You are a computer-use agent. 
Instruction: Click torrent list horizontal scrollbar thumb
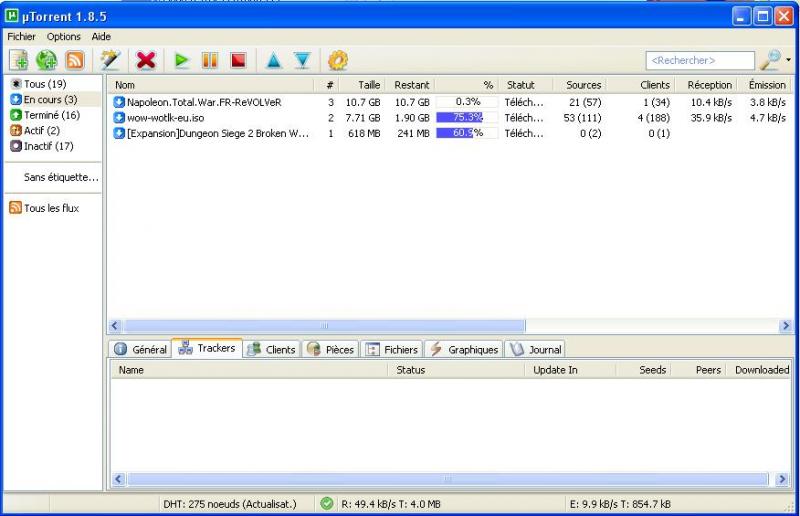pos(324,326)
